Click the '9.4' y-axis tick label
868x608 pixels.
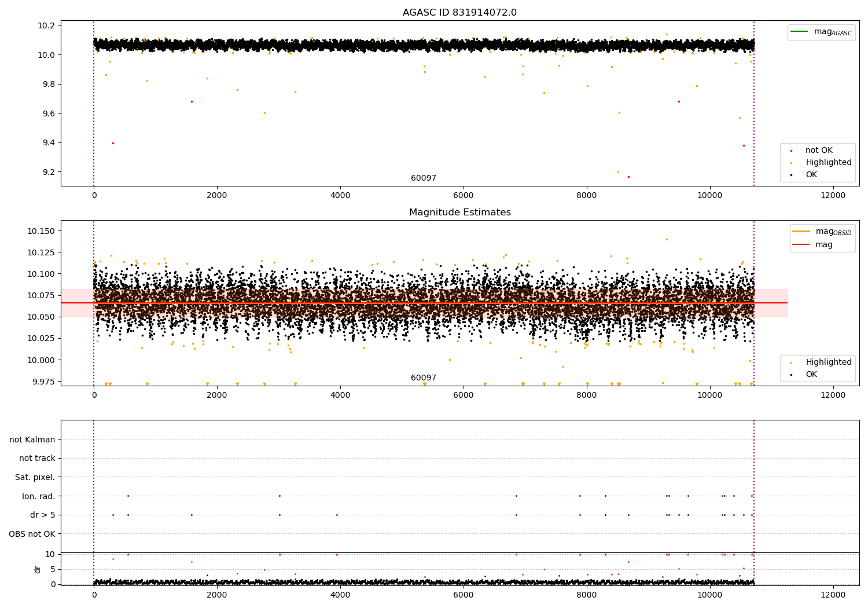(49, 143)
